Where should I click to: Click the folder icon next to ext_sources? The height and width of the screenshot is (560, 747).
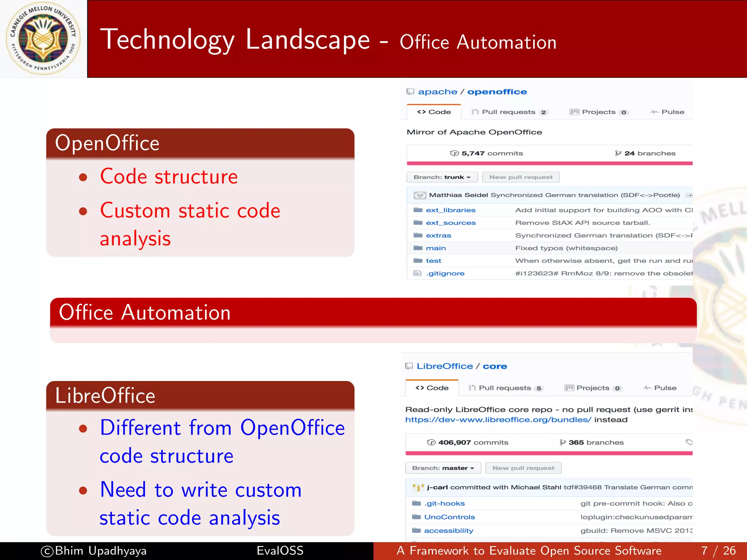point(418,222)
